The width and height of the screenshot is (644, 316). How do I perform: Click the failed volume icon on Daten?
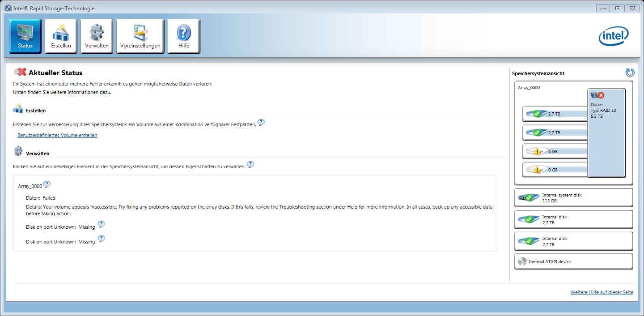[x=597, y=95]
